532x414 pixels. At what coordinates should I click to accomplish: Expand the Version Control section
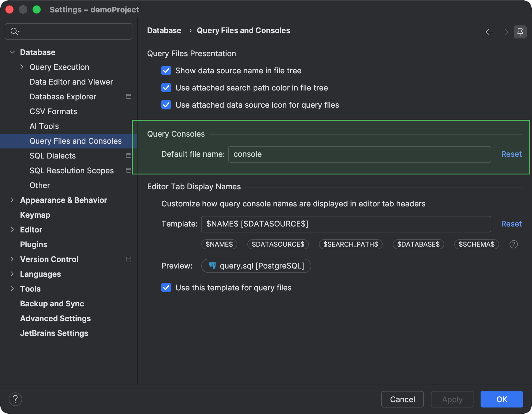[x=12, y=259]
